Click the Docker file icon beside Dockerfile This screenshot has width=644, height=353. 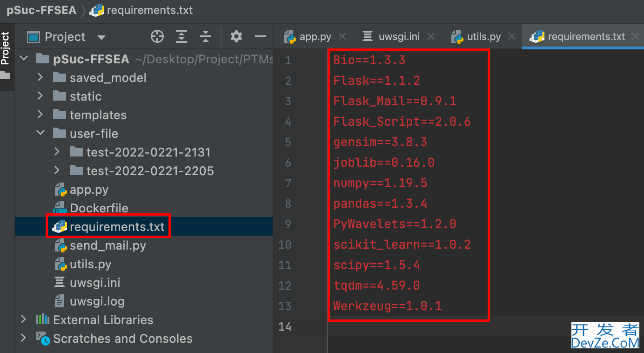[x=60, y=208]
